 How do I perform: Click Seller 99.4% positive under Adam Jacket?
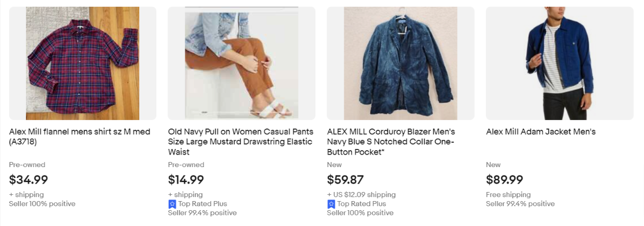pyautogui.click(x=520, y=204)
